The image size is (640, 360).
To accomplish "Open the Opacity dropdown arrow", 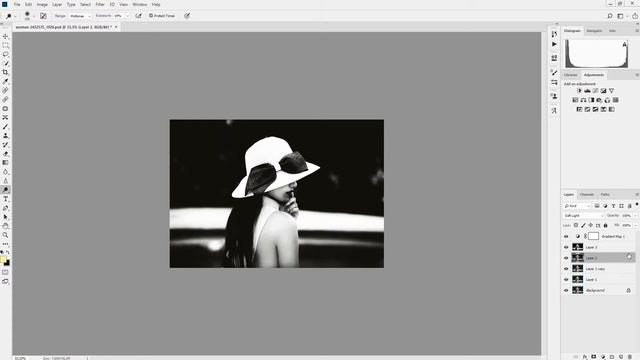I will (636, 216).
